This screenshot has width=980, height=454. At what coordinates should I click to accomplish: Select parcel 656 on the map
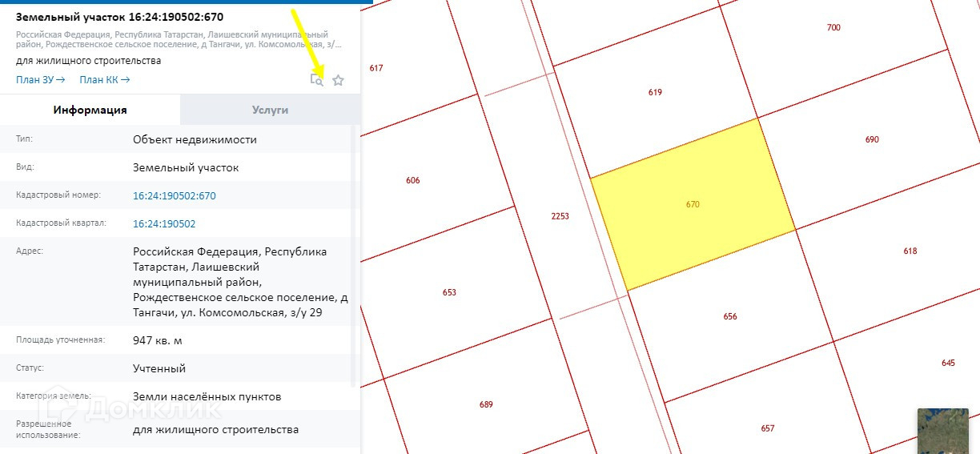pos(729,316)
